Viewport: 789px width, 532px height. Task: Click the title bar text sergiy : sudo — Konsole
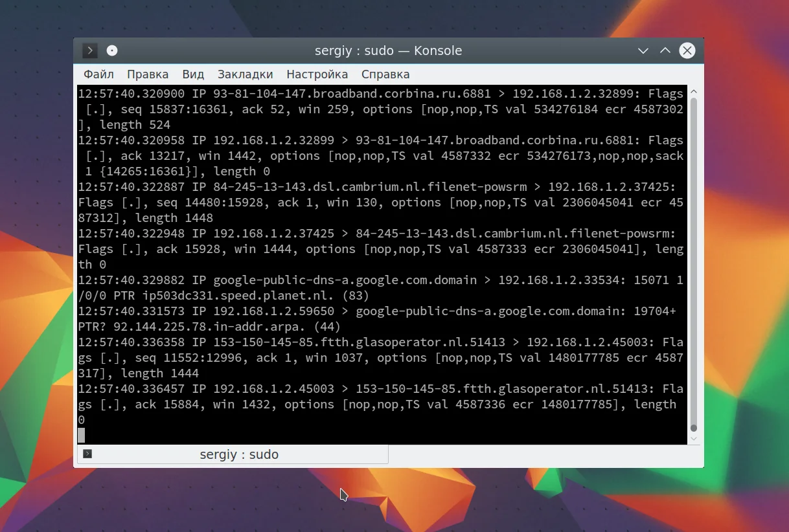coord(389,50)
